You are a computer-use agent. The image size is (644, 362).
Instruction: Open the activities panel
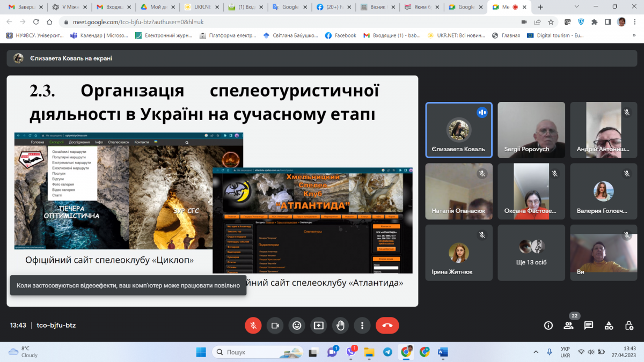coord(609,325)
